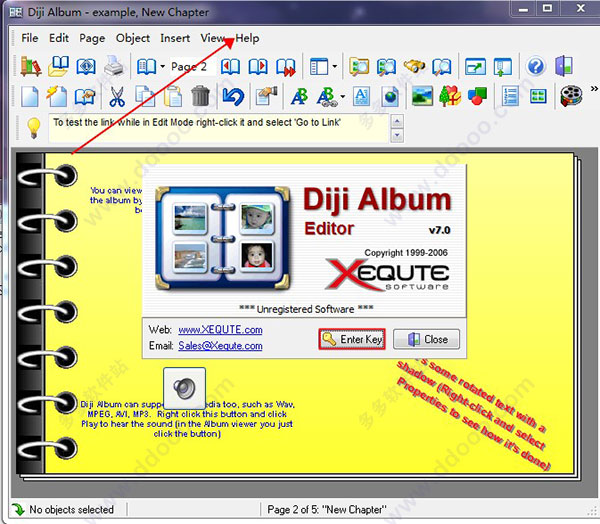
Task: Expand the layout view dropdown arrow
Action: coord(335,67)
